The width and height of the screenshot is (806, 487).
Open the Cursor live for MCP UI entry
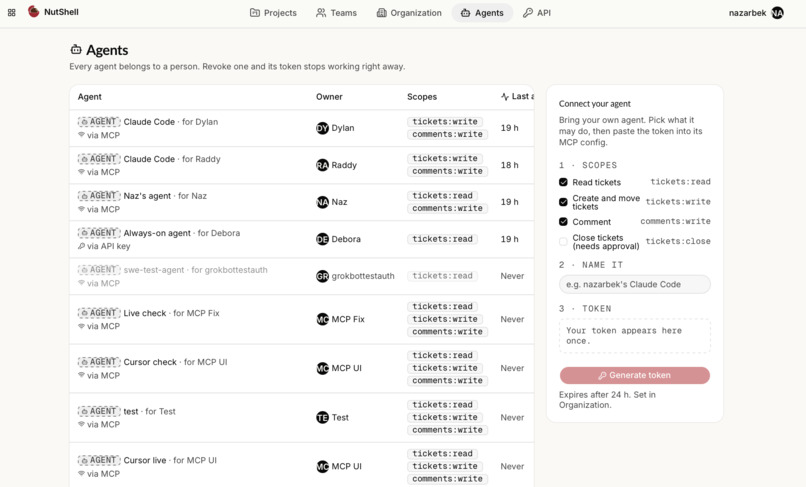170,460
